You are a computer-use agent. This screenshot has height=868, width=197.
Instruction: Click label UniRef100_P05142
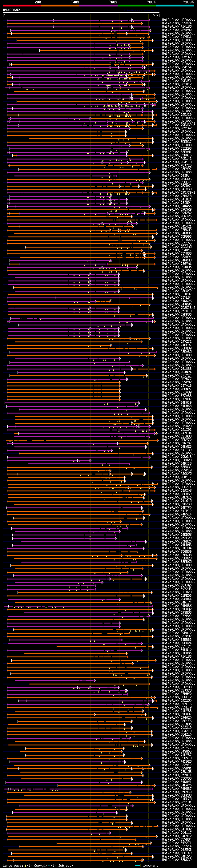(177, 128)
